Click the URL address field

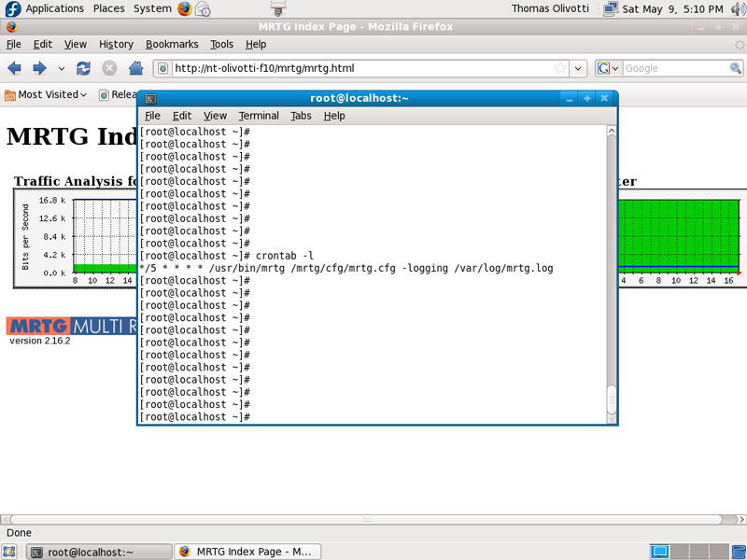[362, 68]
